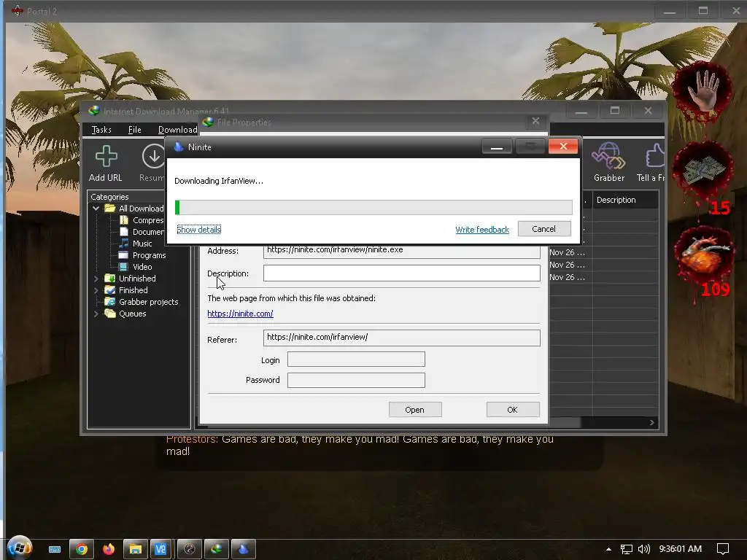The width and height of the screenshot is (747, 560).
Task: Click the Referer input field
Action: 402,338
